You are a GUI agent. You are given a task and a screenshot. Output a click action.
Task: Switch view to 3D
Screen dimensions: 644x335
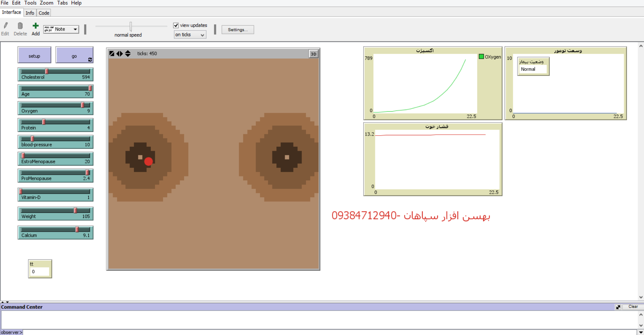click(x=313, y=54)
